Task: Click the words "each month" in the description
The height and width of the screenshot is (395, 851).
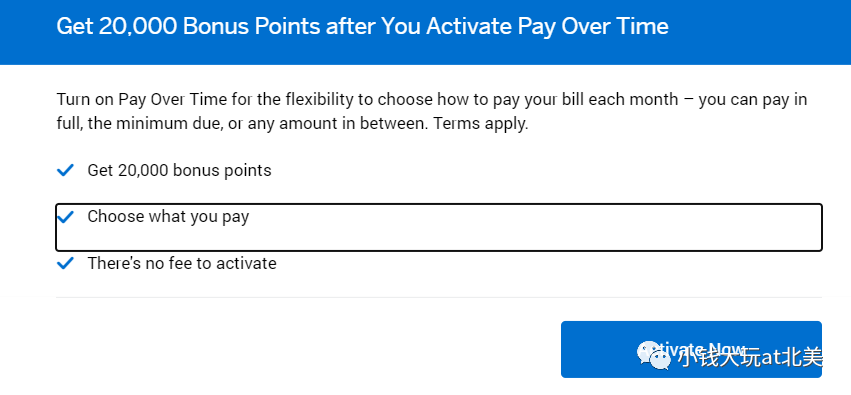Action: (x=634, y=100)
